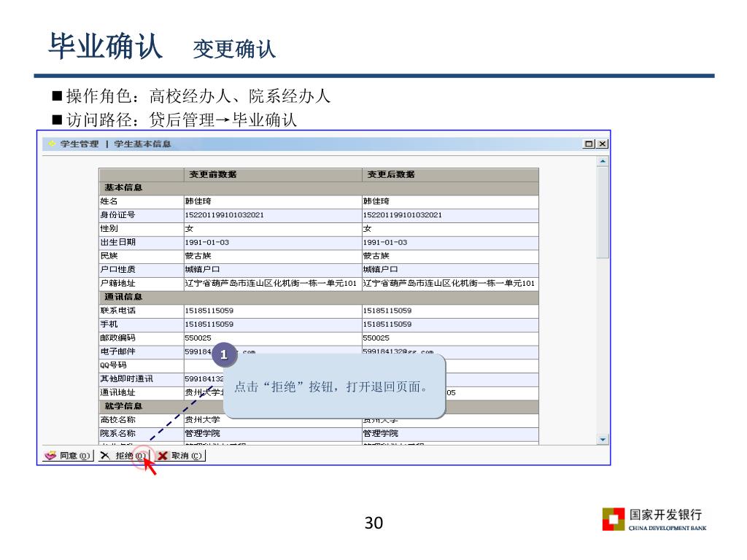Image resolution: width=747 pixels, height=560 pixels.
Task: Click 550025 in after-change column
Action: tap(376, 338)
